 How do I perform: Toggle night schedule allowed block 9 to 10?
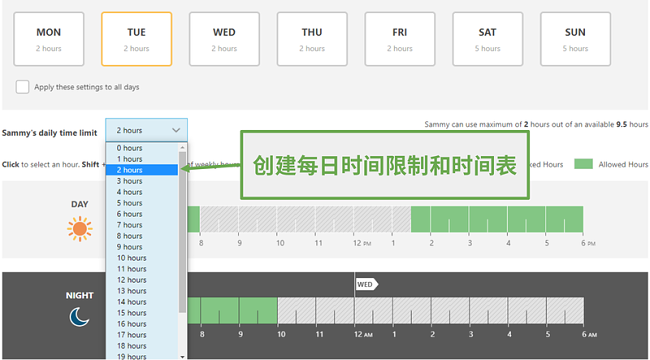(258, 310)
